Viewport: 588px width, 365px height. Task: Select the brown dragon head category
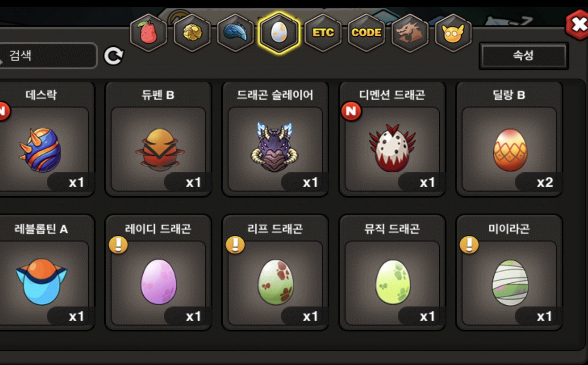(410, 33)
